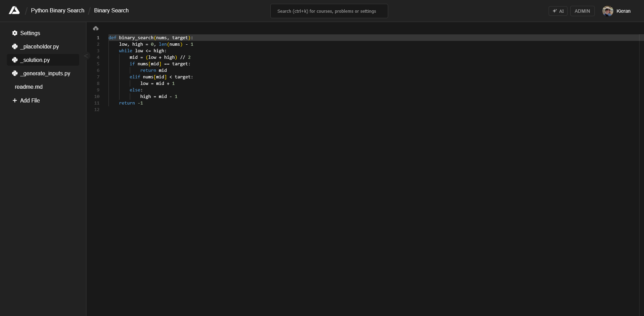
Task: Click the 'return -1' code line
Action: pos(131,103)
